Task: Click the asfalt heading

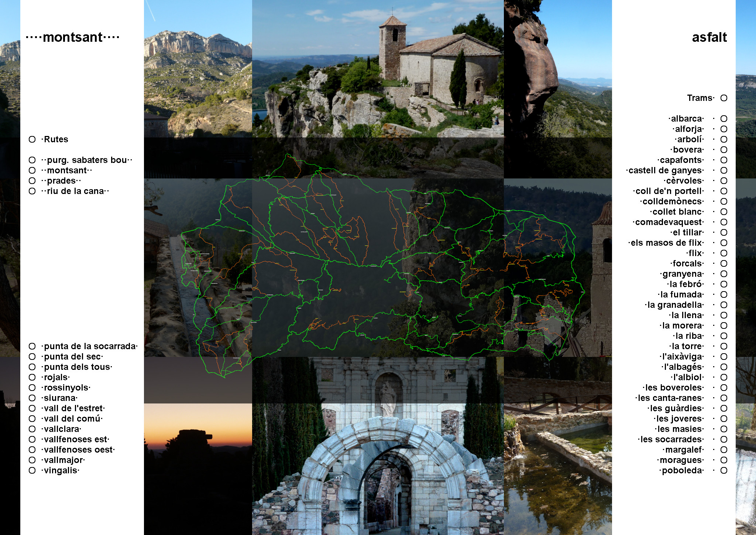Action: pyautogui.click(x=709, y=37)
